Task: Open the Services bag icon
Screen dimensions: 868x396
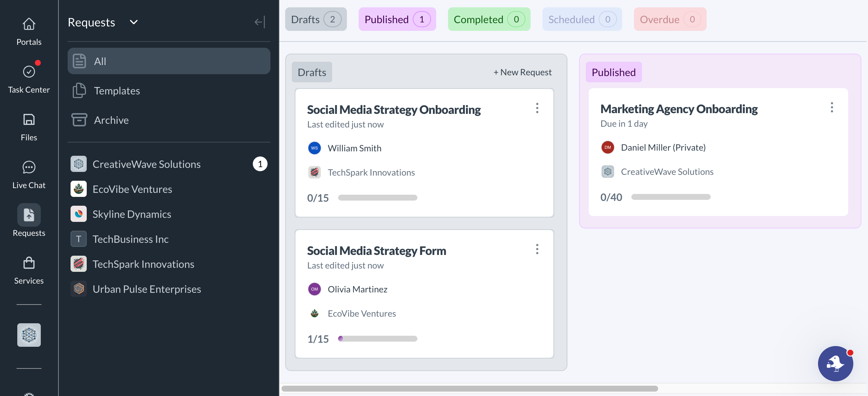Action: tap(29, 263)
